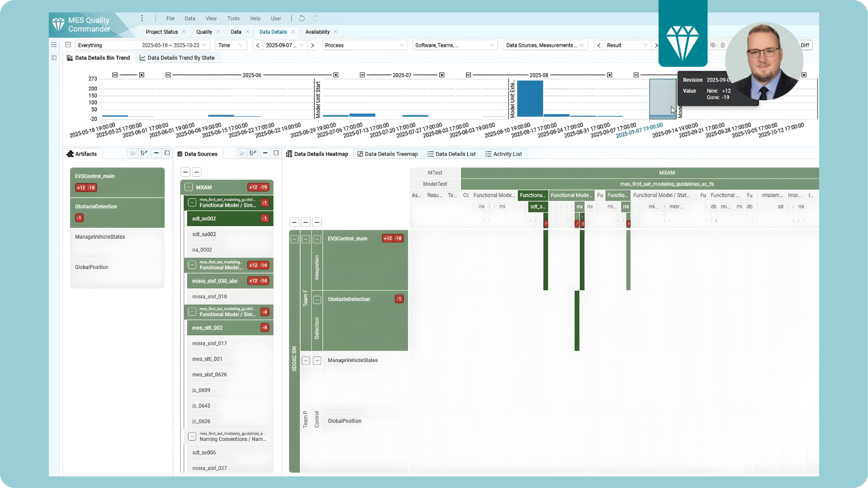868x488 pixels.
Task: Select the EV3Control_main artifact card
Action: tap(117, 182)
